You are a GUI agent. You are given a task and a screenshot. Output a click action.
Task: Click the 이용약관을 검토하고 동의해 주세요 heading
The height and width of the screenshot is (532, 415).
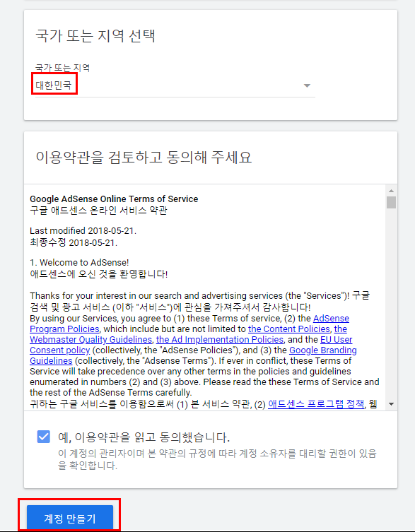pos(144,157)
